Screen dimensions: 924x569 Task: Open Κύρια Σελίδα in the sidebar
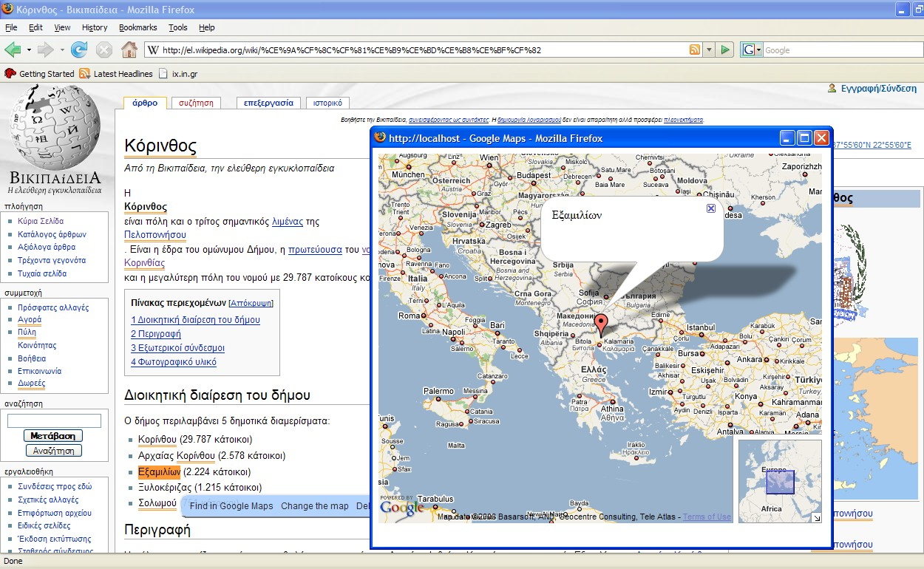tap(41, 221)
